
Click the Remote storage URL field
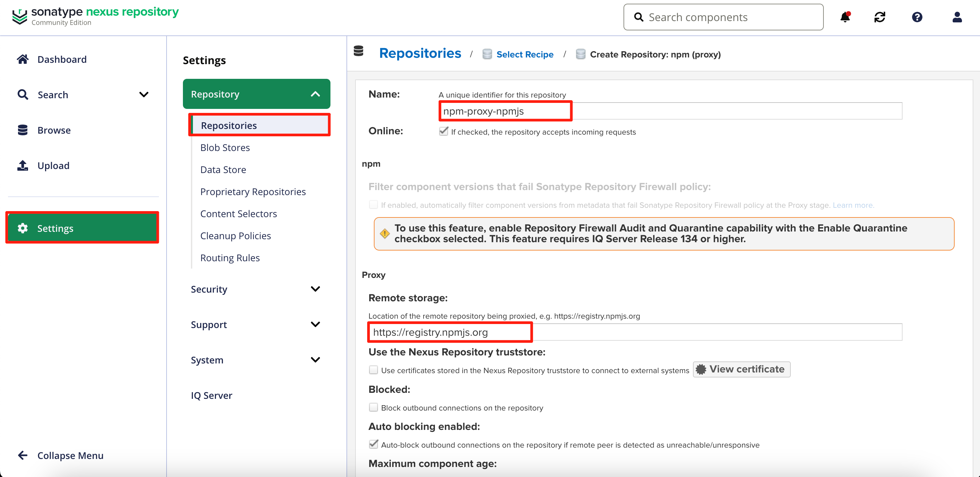click(x=635, y=332)
